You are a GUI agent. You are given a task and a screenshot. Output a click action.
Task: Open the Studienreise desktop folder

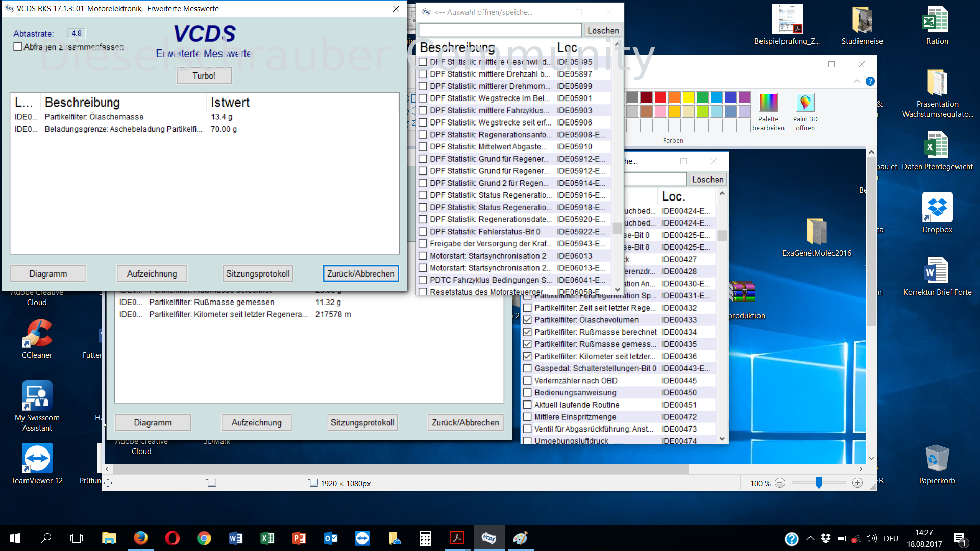pos(862,24)
